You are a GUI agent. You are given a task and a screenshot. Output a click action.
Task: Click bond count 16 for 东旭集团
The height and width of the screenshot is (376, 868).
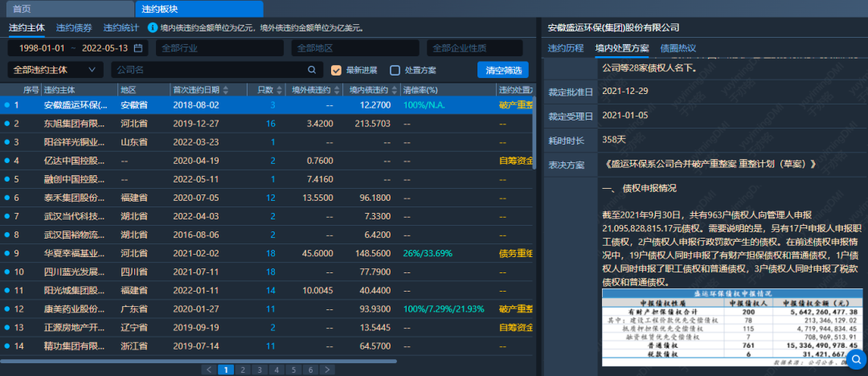[271, 124]
